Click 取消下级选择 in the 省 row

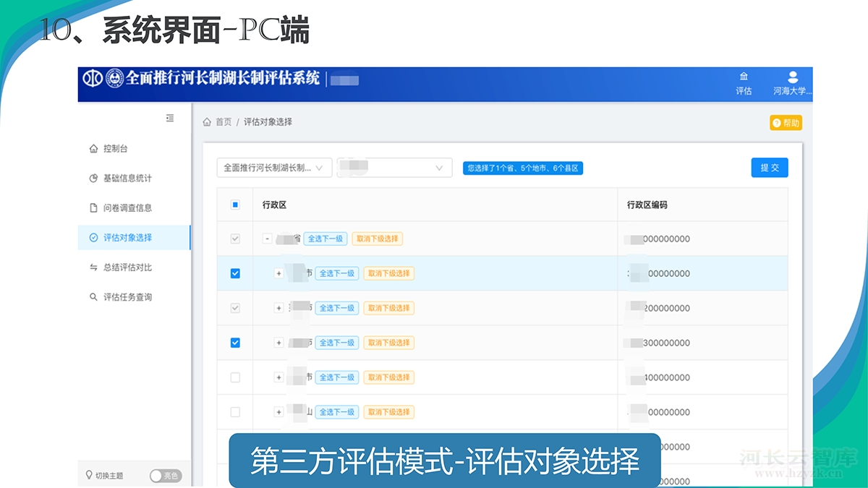pyautogui.click(x=378, y=239)
